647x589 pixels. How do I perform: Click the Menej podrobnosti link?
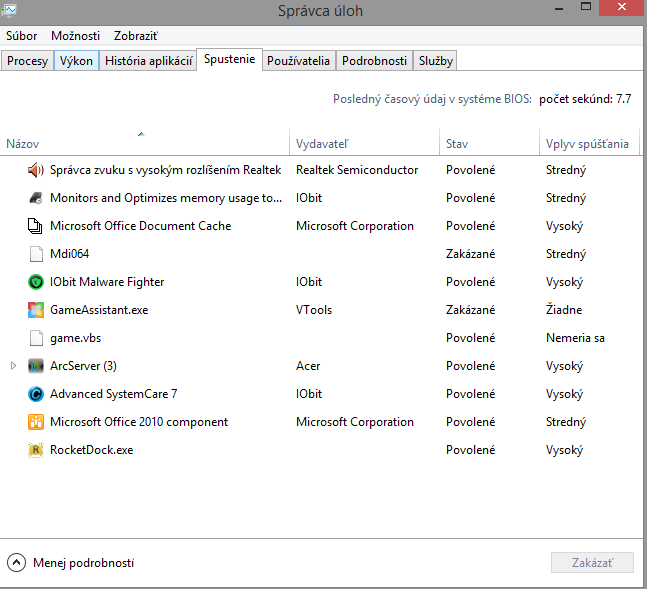click(x=83, y=563)
